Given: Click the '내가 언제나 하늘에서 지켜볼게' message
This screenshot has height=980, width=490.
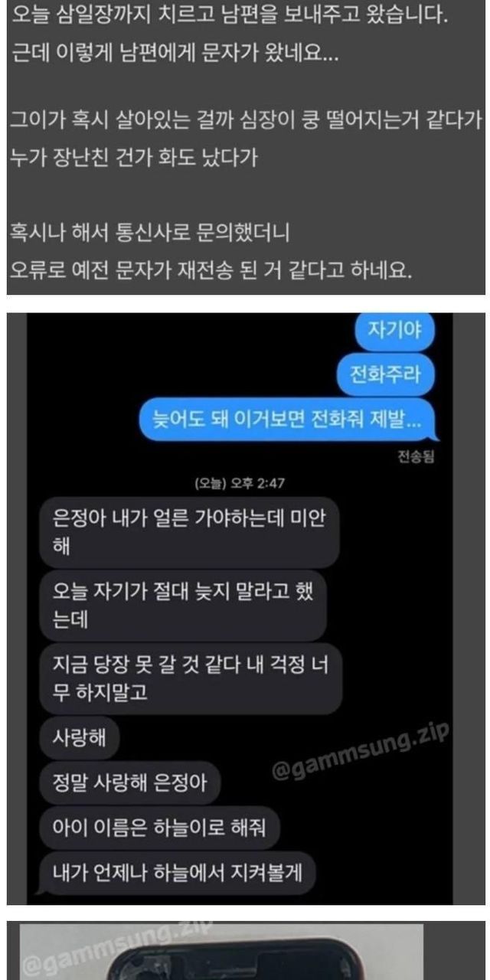Looking at the screenshot, I should (178, 873).
